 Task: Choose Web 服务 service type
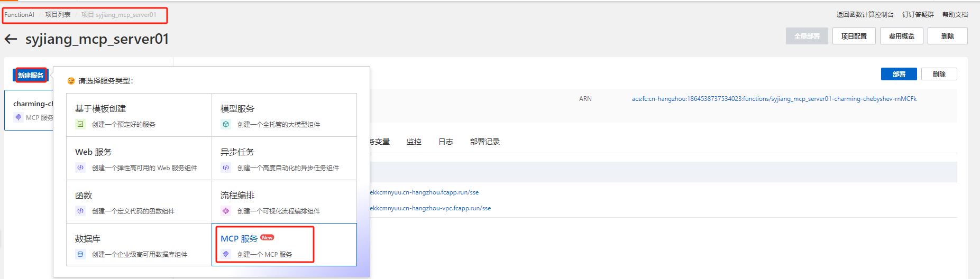tap(139, 159)
